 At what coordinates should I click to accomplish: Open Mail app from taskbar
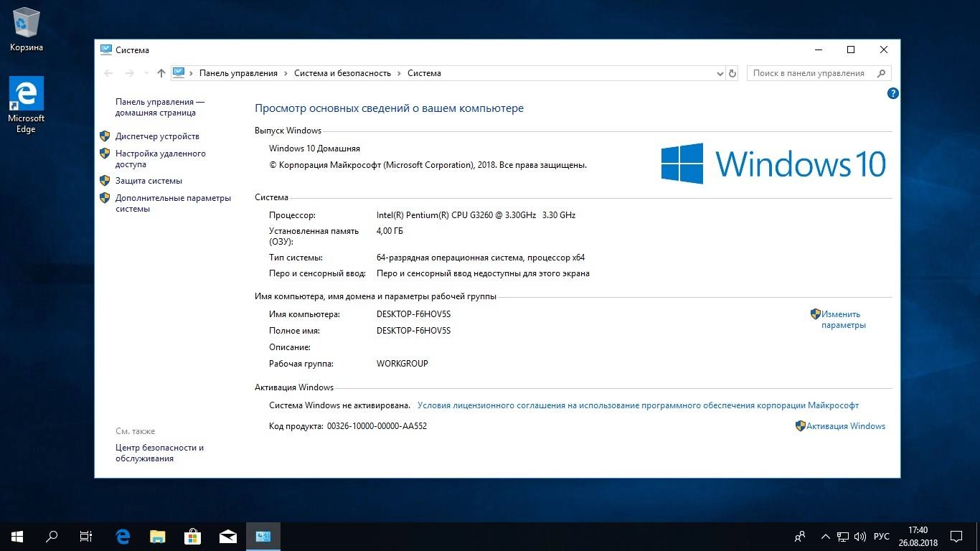(228, 537)
